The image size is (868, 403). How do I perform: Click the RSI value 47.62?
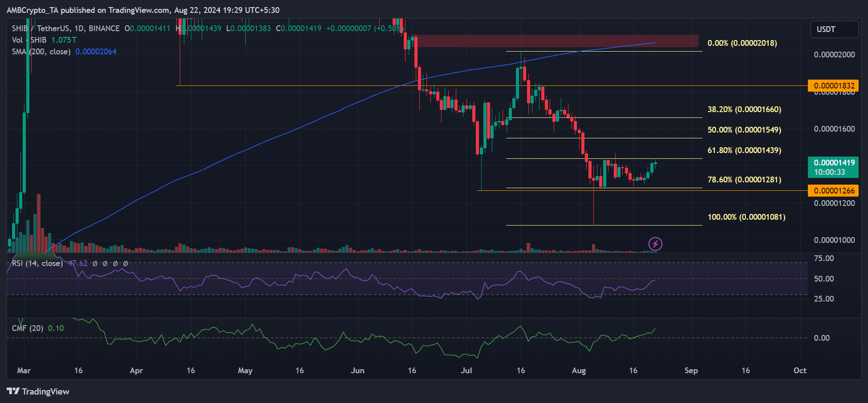(78, 263)
